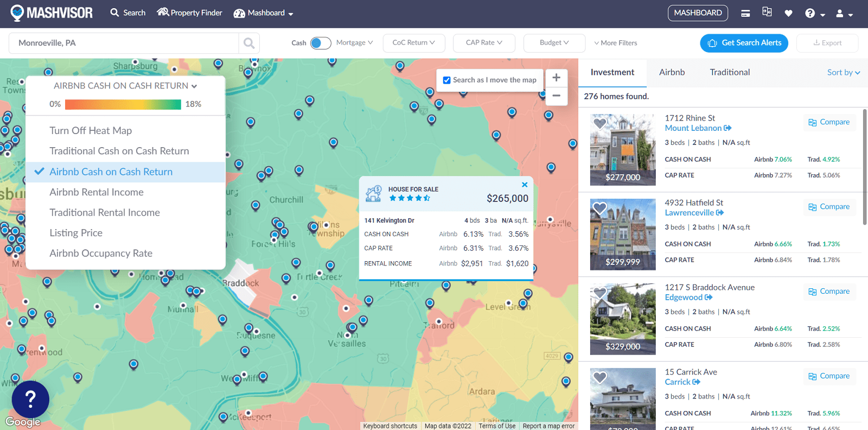Zoom in on the map
The image size is (868, 430).
point(556,78)
